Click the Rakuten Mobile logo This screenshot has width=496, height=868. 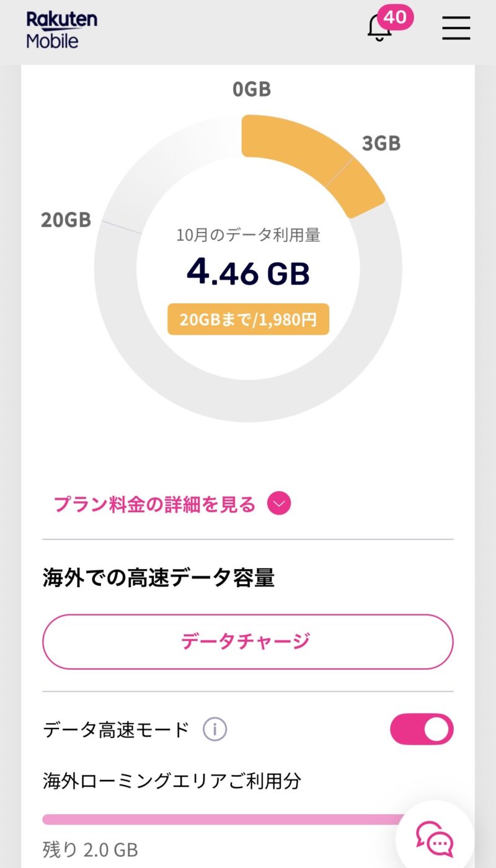tap(61, 29)
